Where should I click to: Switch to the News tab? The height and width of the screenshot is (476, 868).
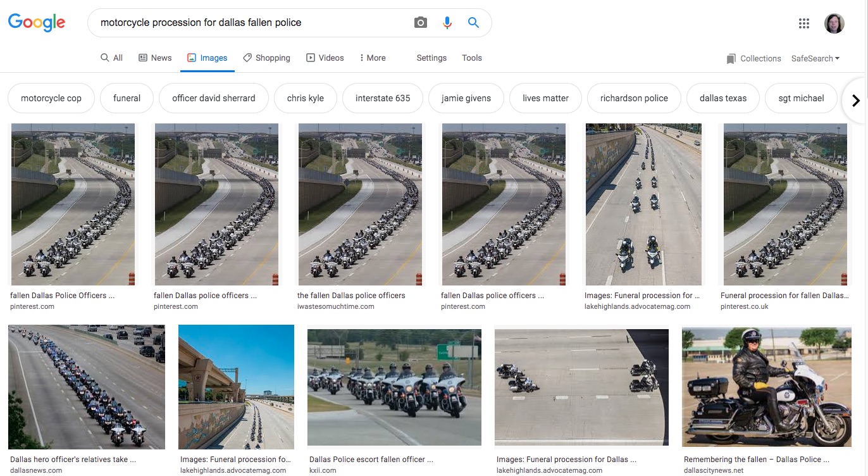155,58
